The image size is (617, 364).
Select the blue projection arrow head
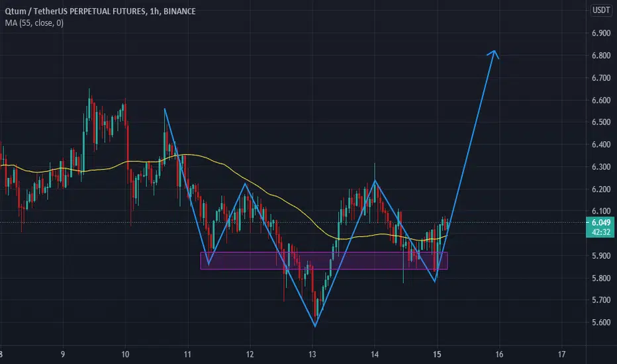coord(494,54)
